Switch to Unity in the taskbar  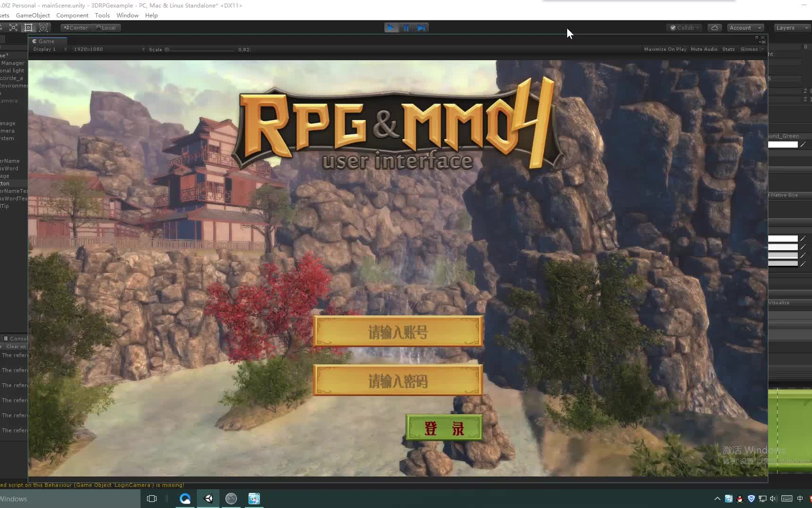208,499
